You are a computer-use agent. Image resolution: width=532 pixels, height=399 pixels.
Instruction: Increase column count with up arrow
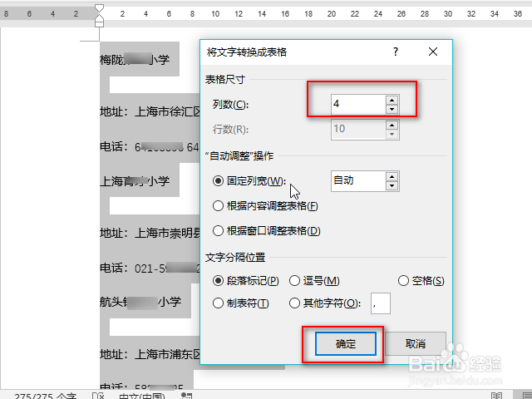pyautogui.click(x=392, y=100)
